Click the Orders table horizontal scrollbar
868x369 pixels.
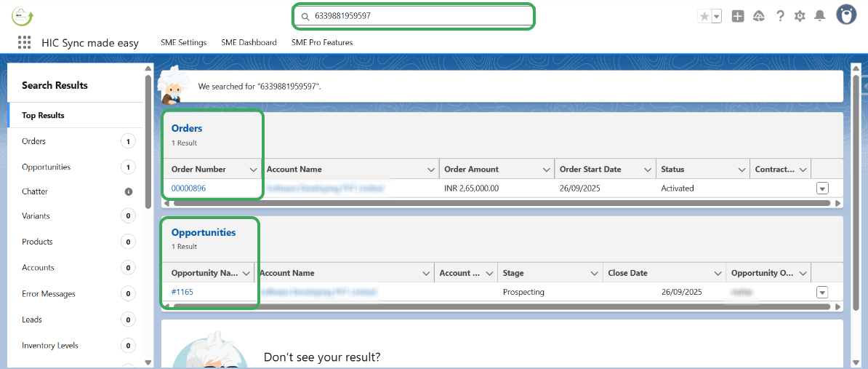[502, 203]
